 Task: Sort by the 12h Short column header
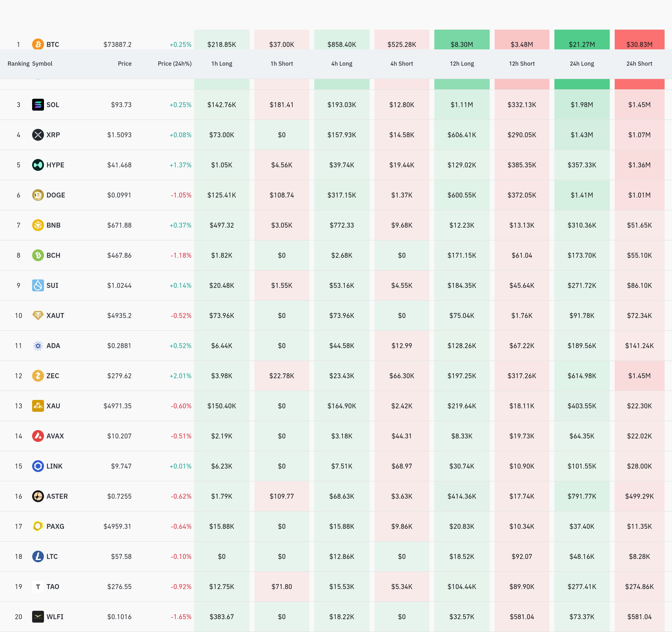522,63
